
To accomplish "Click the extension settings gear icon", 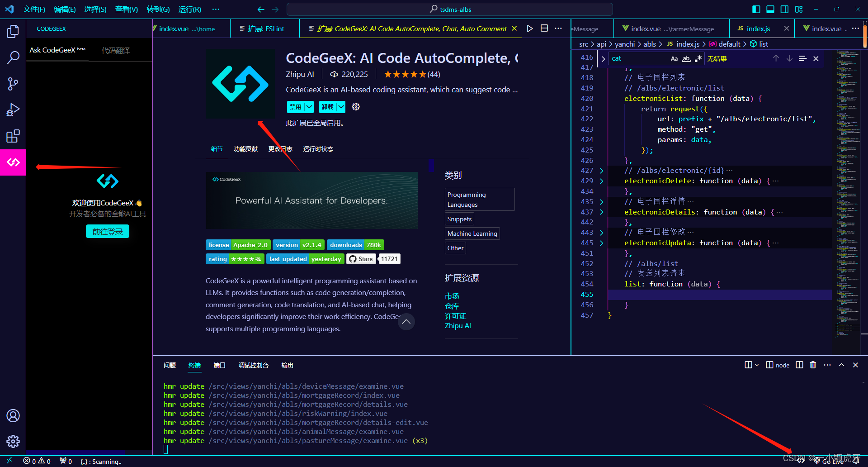I will 356,106.
